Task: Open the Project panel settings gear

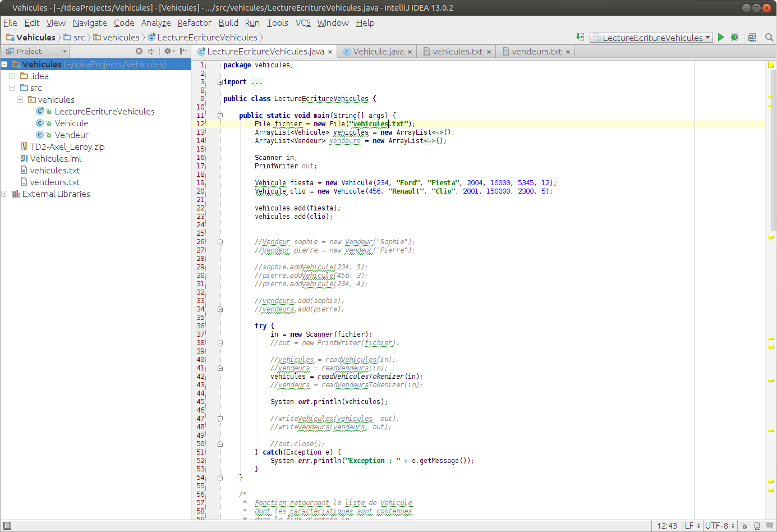Action: coord(168,51)
